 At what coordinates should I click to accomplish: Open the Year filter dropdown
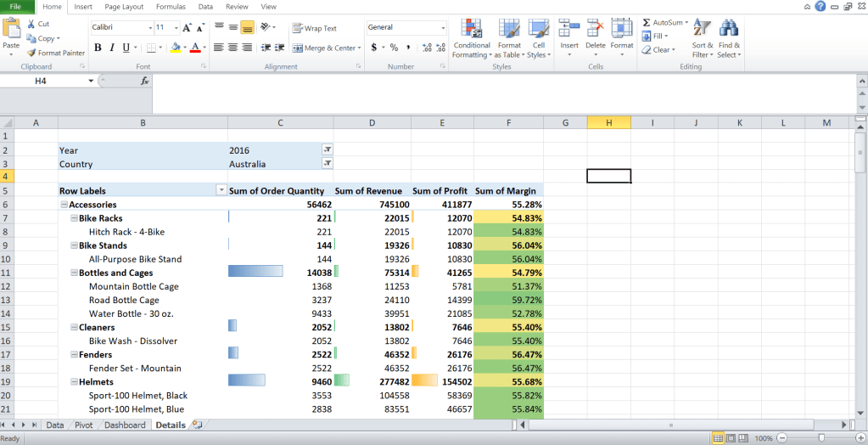[x=328, y=149]
